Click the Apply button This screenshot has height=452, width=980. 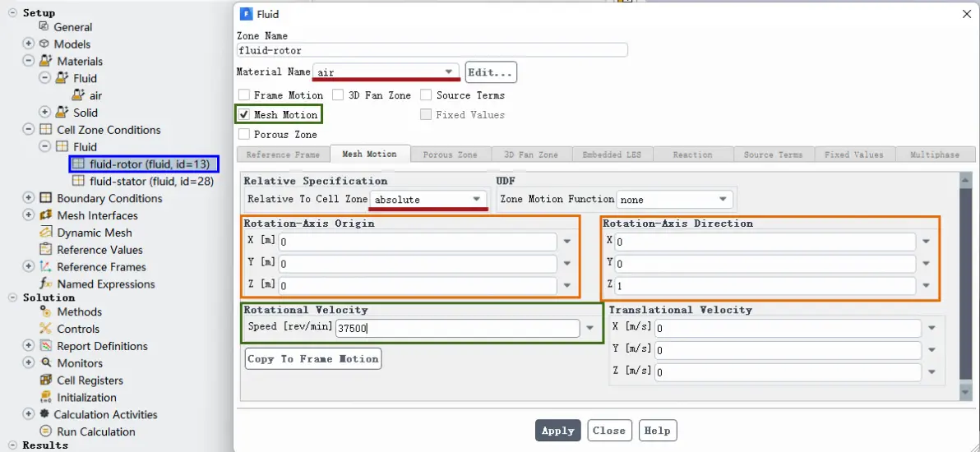557,430
